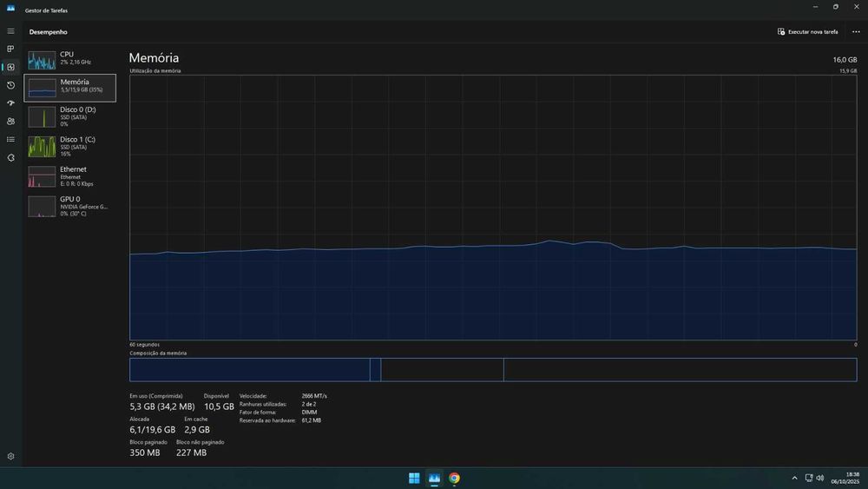Click the 10,5 GB available value
The width and height of the screenshot is (868, 489).
[220, 406]
